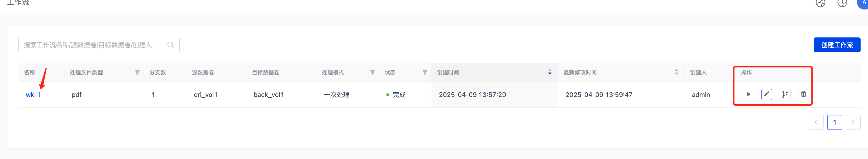Open the branch icon for wk-1
This screenshot has height=159, width=868.
[x=785, y=94]
